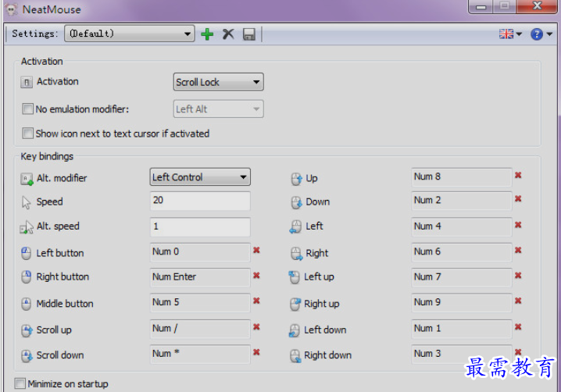Image resolution: width=561 pixels, height=392 pixels.
Task: Select the Left binding Num 4 field
Action: click(x=462, y=226)
